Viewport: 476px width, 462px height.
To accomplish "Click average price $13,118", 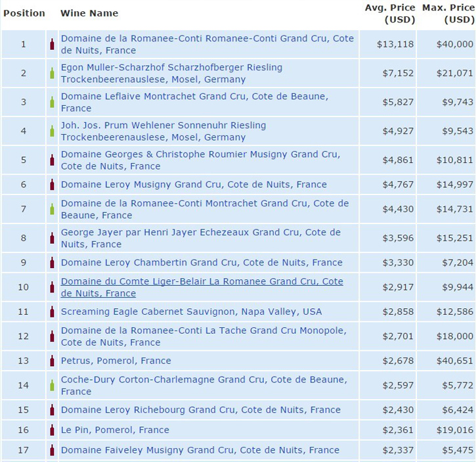I will click(x=395, y=45).
